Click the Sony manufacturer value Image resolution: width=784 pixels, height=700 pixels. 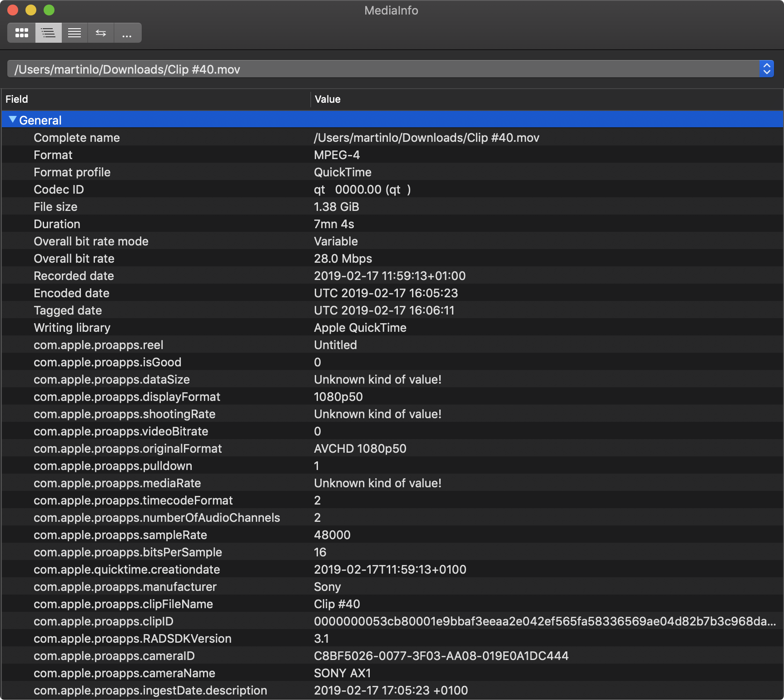[x=327, y=587]
